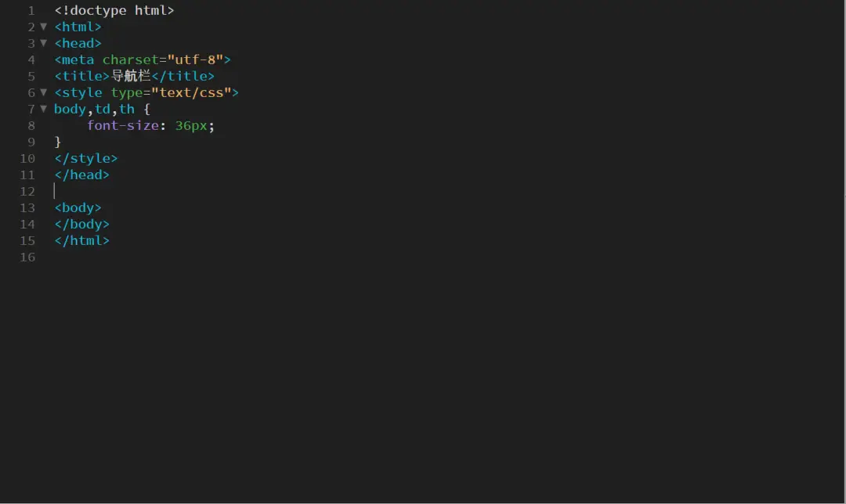Click the closing </style> tag
The width and height of the screenshot is (846, 504).
click(86, 158)
